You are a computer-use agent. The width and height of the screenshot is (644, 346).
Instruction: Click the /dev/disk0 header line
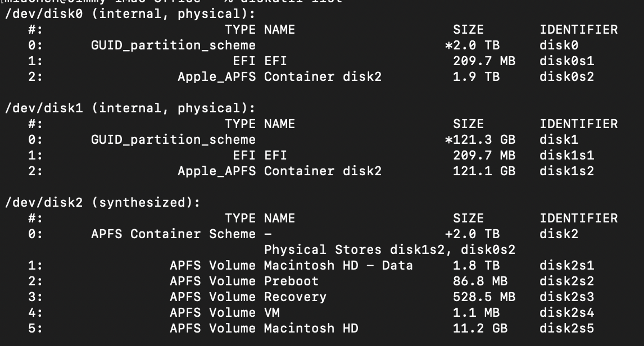(x=130, y=14)
